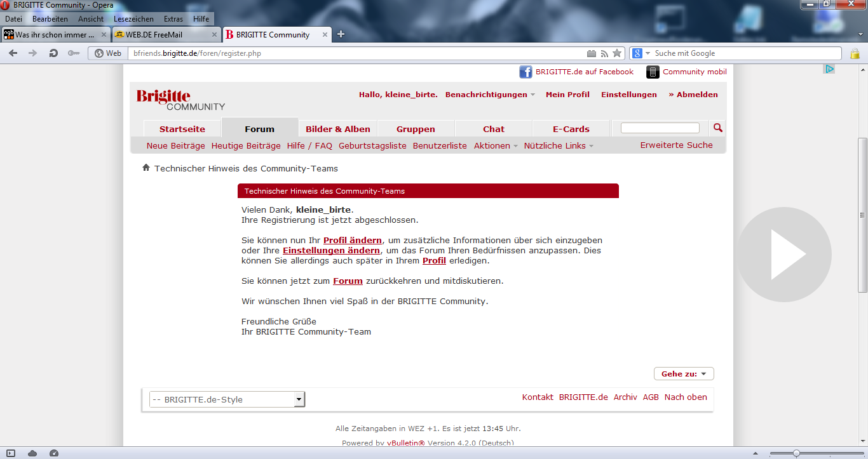This screenshot has width=868, height=459.
Task: Open the 'Mein Profil' link
Action: click(567, 95)
